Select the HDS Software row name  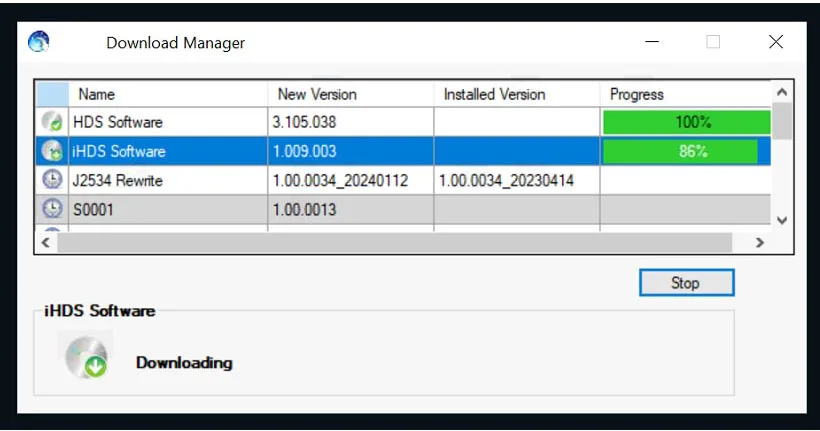pos(118,122)
